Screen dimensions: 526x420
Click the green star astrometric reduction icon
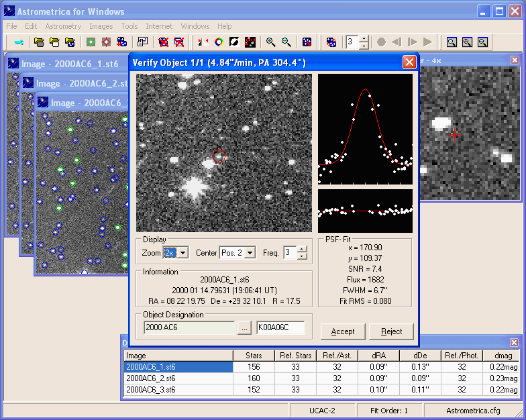[91, 42]
